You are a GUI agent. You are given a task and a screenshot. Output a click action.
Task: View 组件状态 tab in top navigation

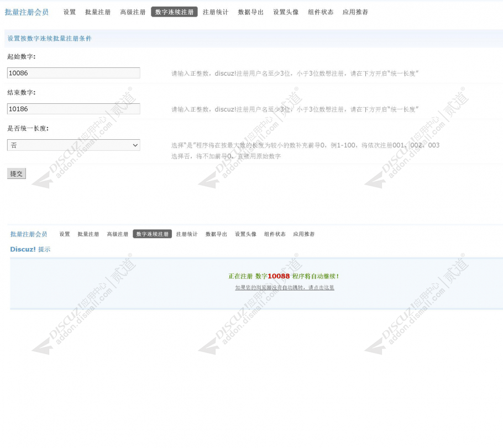coord(321,12)
